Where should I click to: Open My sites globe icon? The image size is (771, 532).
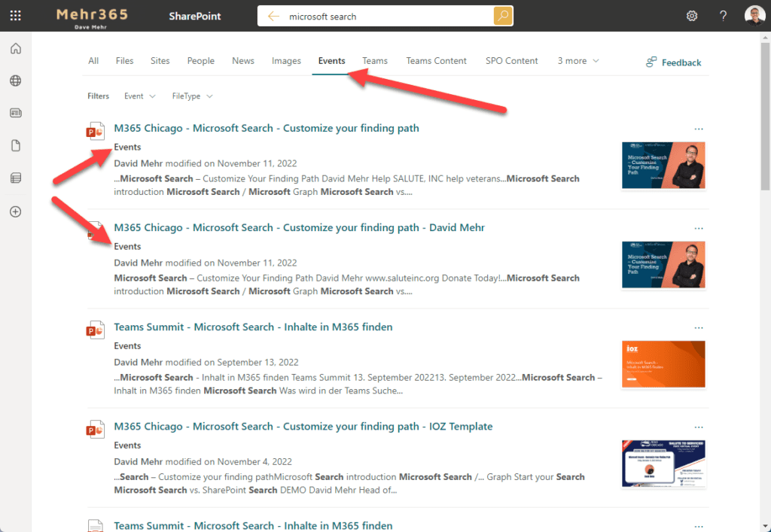point(16,81)
